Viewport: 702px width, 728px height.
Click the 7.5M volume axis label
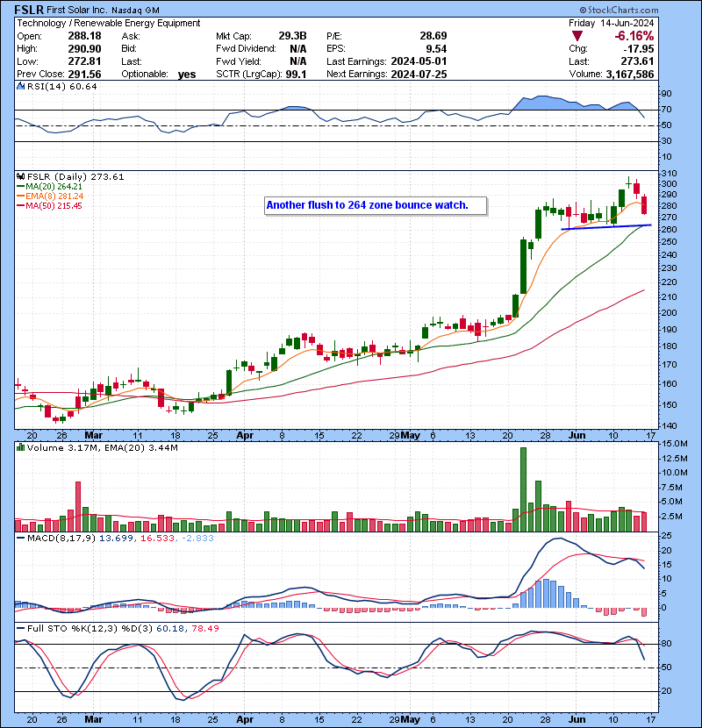pos(672,488)
